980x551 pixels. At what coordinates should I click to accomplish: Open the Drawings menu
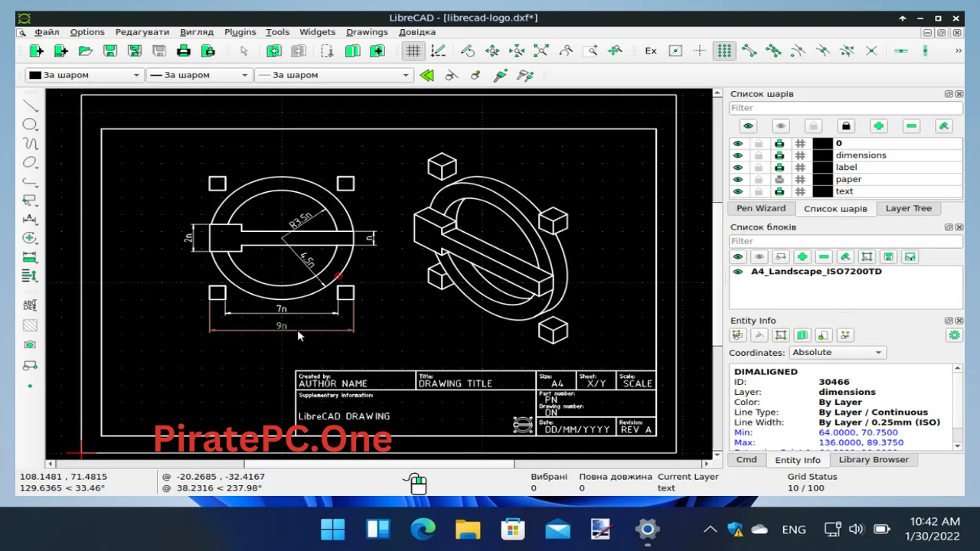(x=367, y=32)
